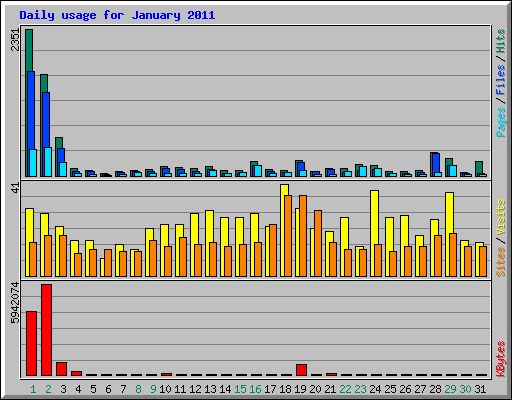Click the 41 axis value of middle chart
This screenshot has width=512, height=400.
[15, 188]
